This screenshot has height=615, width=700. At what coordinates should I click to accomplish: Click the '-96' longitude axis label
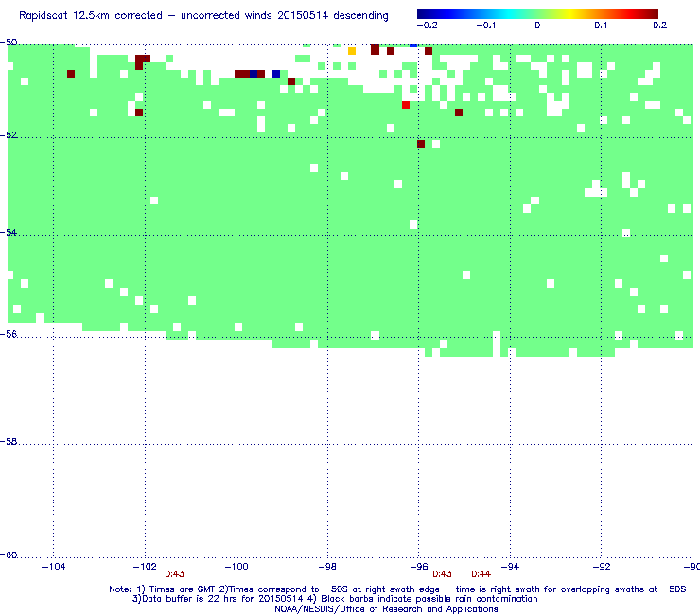point(419,567)
